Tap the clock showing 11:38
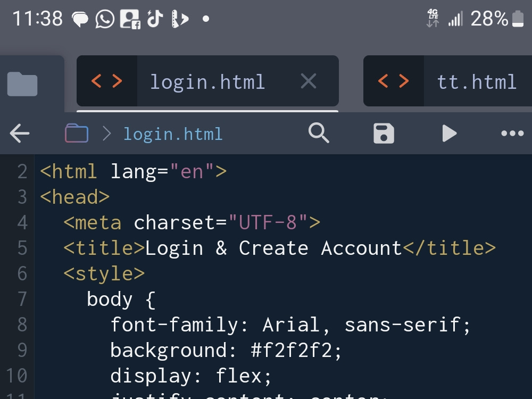The image size is (532, 399). (37, 18)
